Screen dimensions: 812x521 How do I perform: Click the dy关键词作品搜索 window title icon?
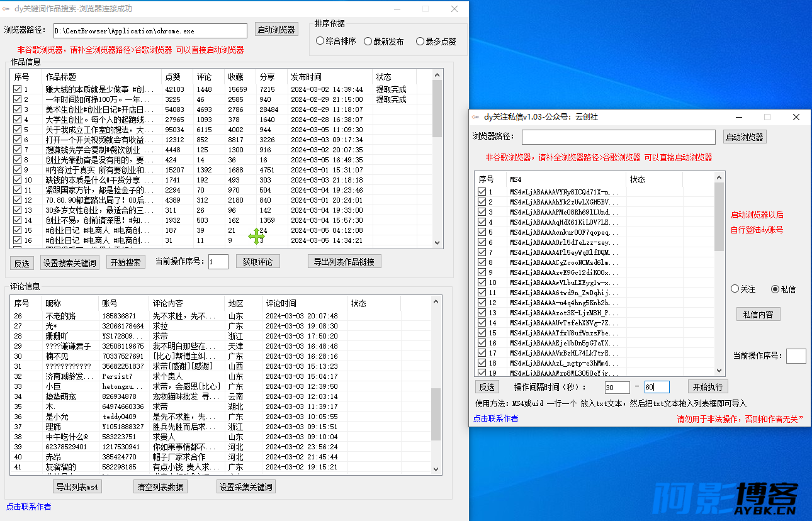[7, 9]
